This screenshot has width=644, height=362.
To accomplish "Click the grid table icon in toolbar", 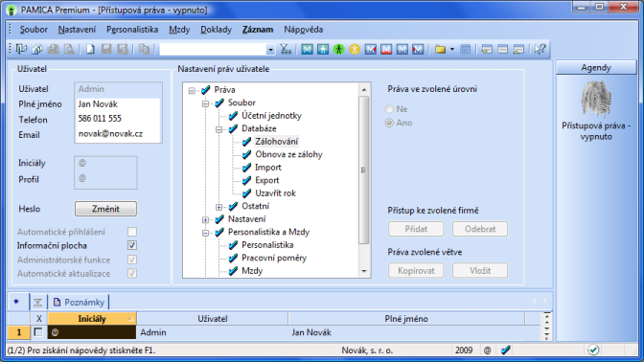I will (x=465, y=49).
